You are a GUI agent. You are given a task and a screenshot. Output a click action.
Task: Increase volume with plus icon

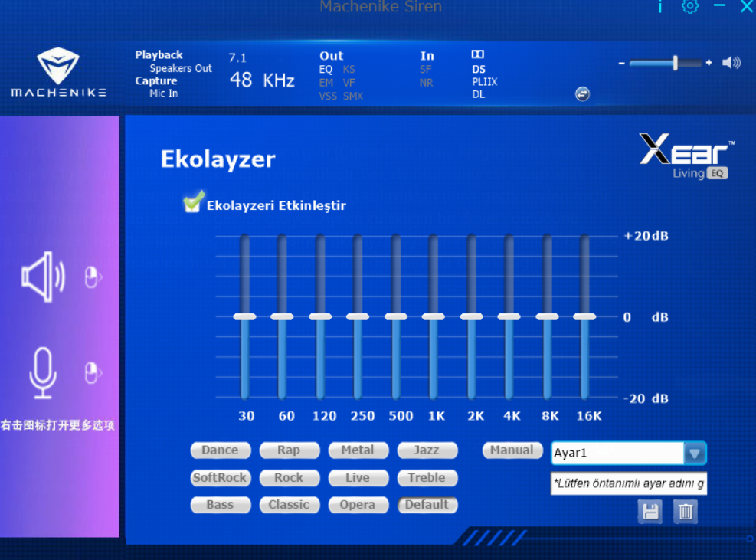709,63
